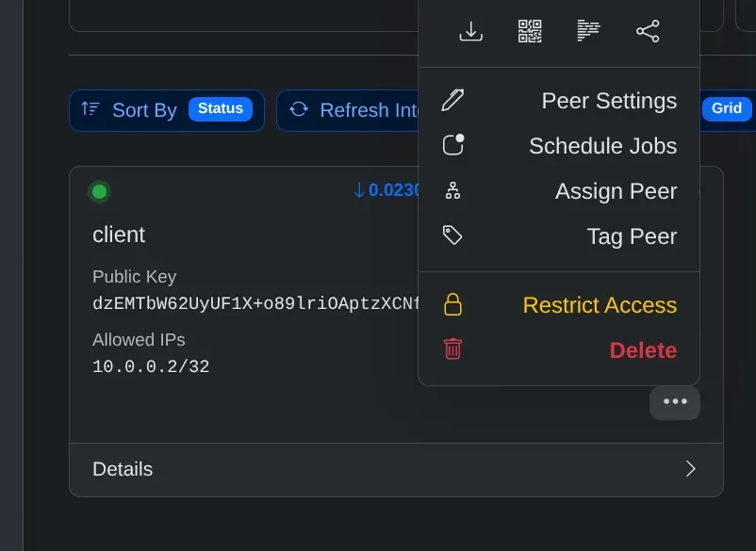Expand Details with the chevron arrow
This screenshot has height=551, width=756.
(x=691, y=469)
